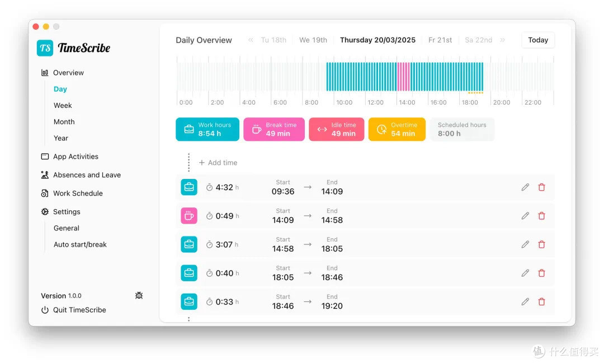The height and width of the screenshot is (364, 604).
Task: Go to previous days with double-left chevron
Action: (251, 40)
